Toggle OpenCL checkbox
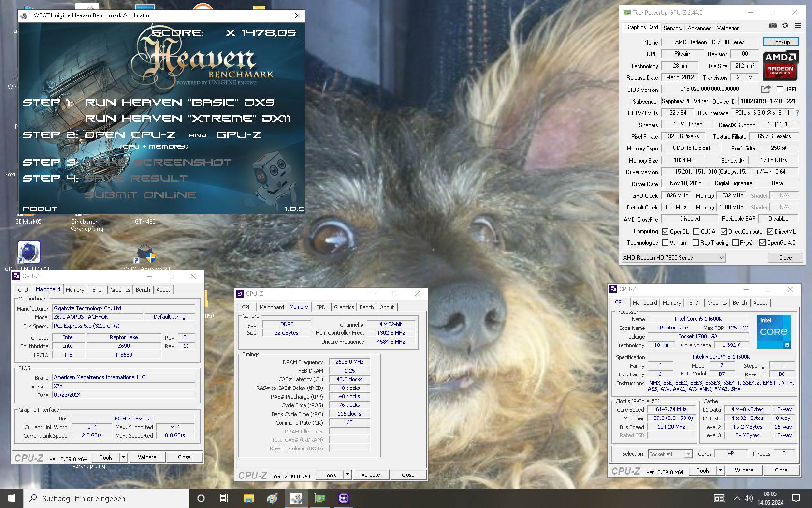 [665, 232]
